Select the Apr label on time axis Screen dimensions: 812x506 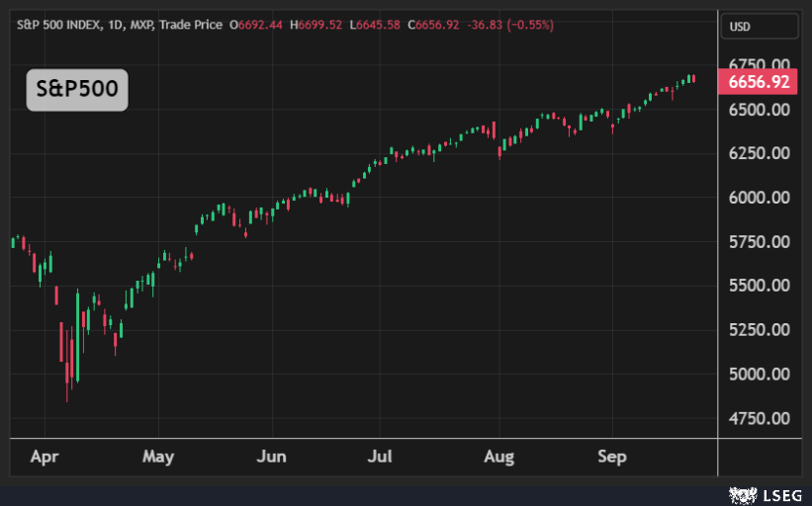click(45, 457)
